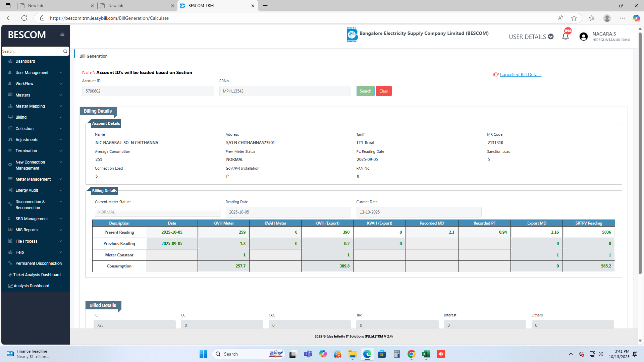
Task: Open the Current Meter Status dropdown
Action: coord(157,212)
